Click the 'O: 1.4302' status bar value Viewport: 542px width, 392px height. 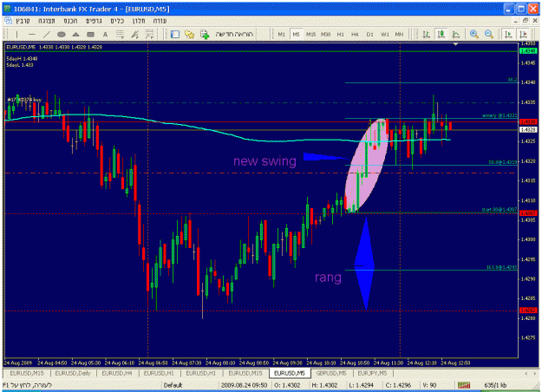pos(287,385)
